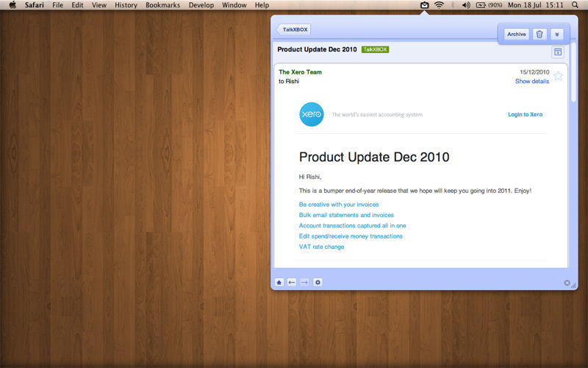Open Spotlight search magnifier
Screen dimensions: 588x368
point(575,5)
